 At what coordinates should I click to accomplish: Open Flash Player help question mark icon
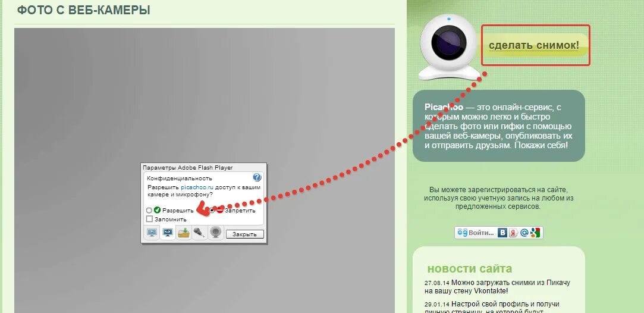(x=257, y=177)
